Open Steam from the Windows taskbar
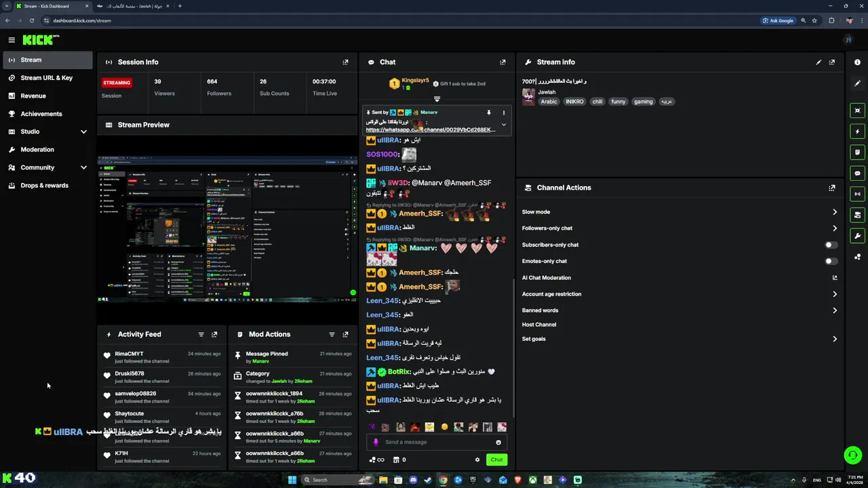 tap(428, 480)
